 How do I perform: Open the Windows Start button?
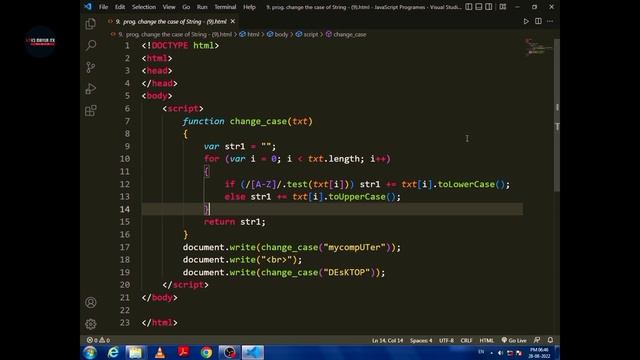click(90, 352)
